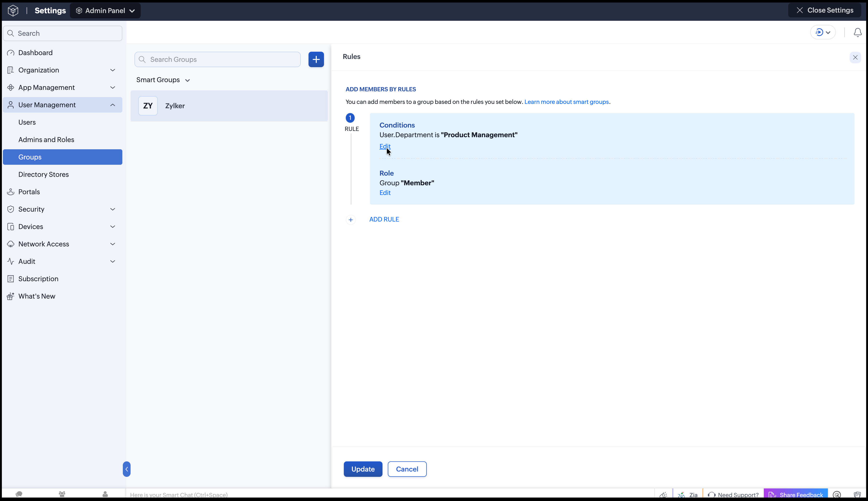Click the What's New gift icon

pyautogui.click(x=11, y=296)
